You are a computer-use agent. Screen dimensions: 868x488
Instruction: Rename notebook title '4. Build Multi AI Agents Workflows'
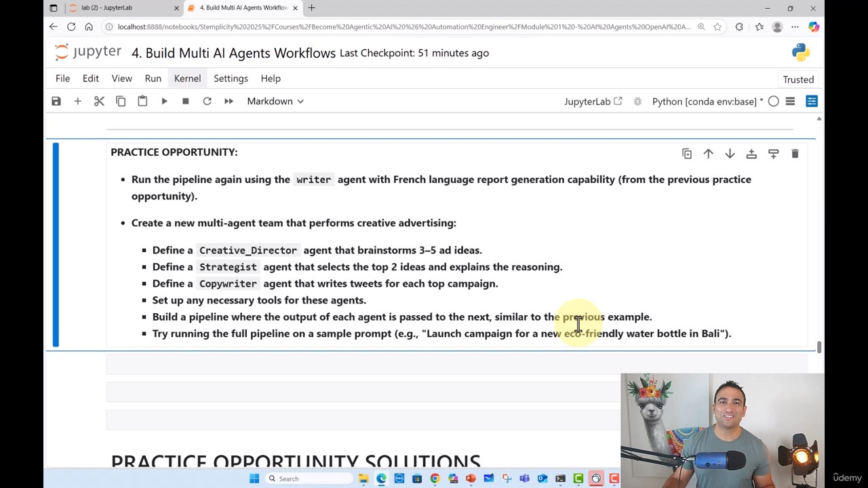tap(233, 53)
